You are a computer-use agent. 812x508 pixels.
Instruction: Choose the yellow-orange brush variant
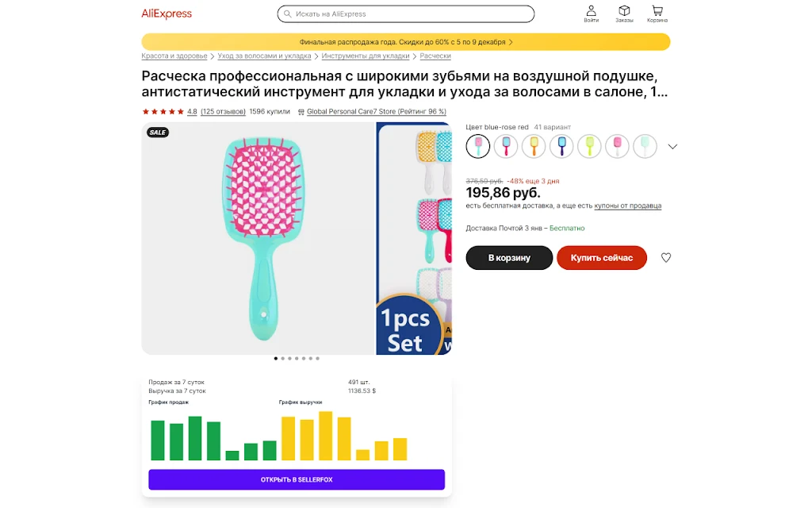click(534, 146)
